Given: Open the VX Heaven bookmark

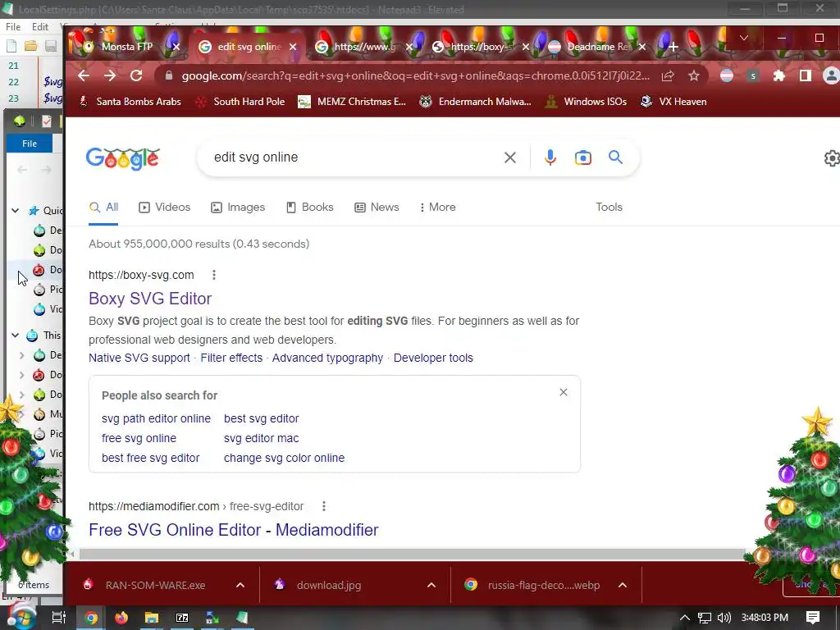Looking at the screenshot, I should click(x=673, y=102).
